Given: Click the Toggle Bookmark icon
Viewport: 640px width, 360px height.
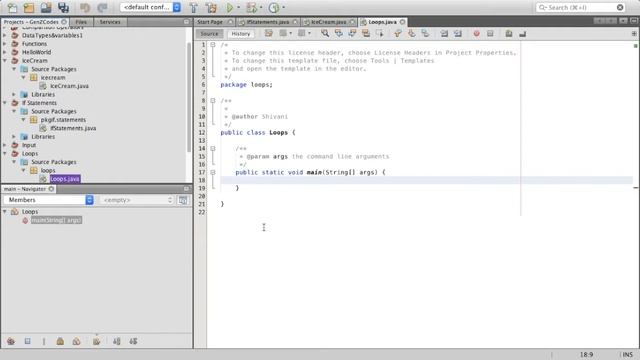Looking at the screenshot, I should click(425, 33).
